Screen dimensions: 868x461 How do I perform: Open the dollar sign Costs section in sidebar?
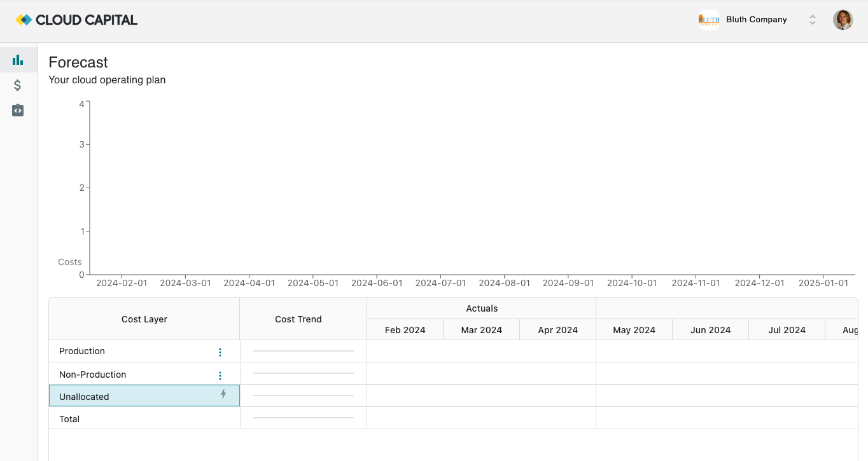(17, 85)
